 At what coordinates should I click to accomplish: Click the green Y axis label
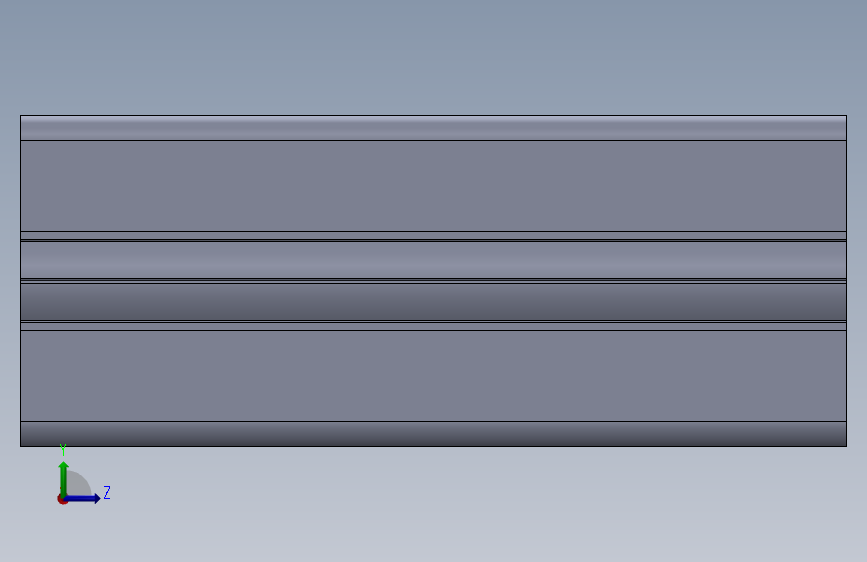click(63, 450)
